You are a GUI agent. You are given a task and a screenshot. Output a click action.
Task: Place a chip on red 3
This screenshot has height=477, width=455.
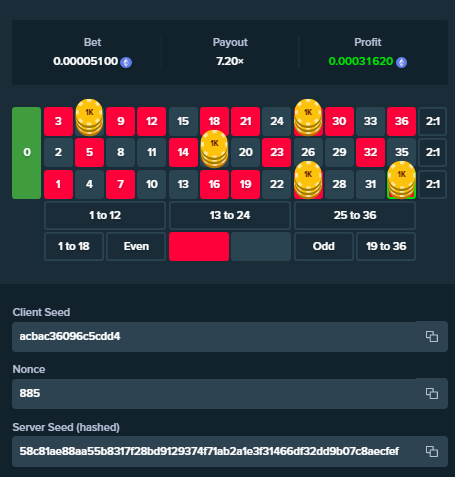coord(58,121)
